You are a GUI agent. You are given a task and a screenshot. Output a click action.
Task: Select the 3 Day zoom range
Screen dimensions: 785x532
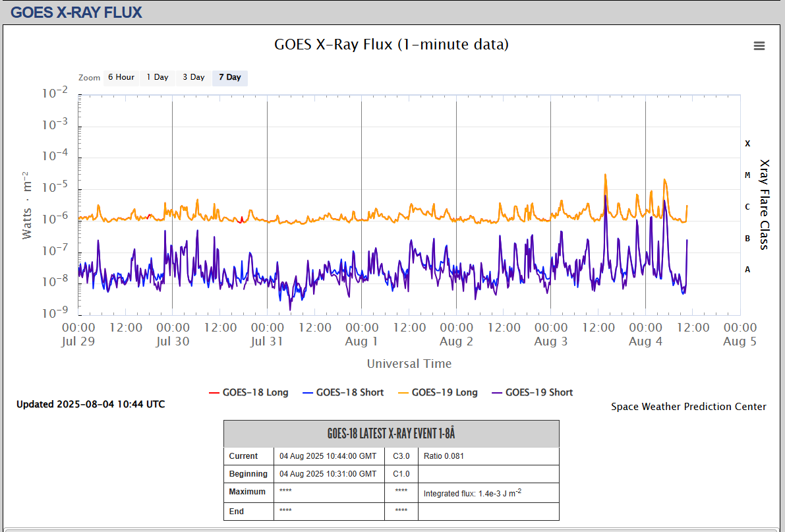click(x=193, y=77)
